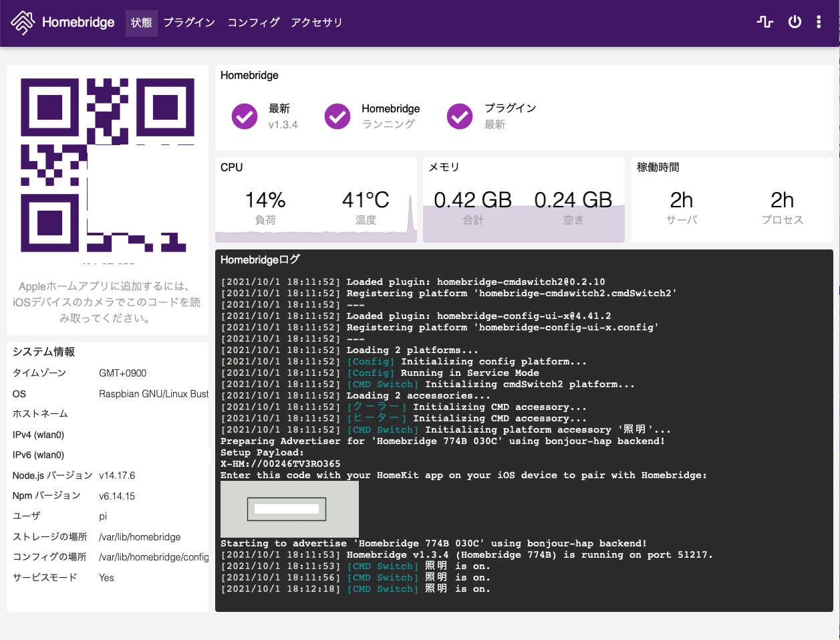Go to the アクセサリ tab
This screenshot has width=840, height=640.
317,23
